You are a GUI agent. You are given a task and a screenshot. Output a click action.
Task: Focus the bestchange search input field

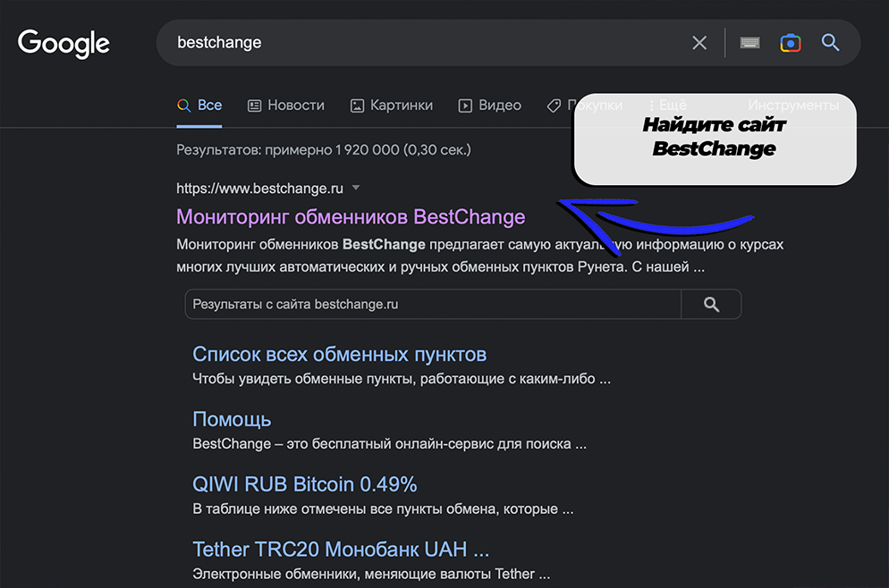[419, 43]
